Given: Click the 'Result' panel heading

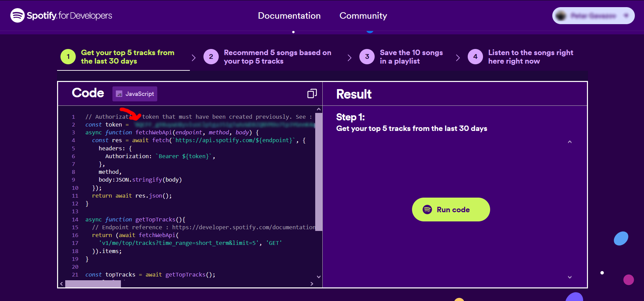Looking at the screenshot, I should click(354, 94).
